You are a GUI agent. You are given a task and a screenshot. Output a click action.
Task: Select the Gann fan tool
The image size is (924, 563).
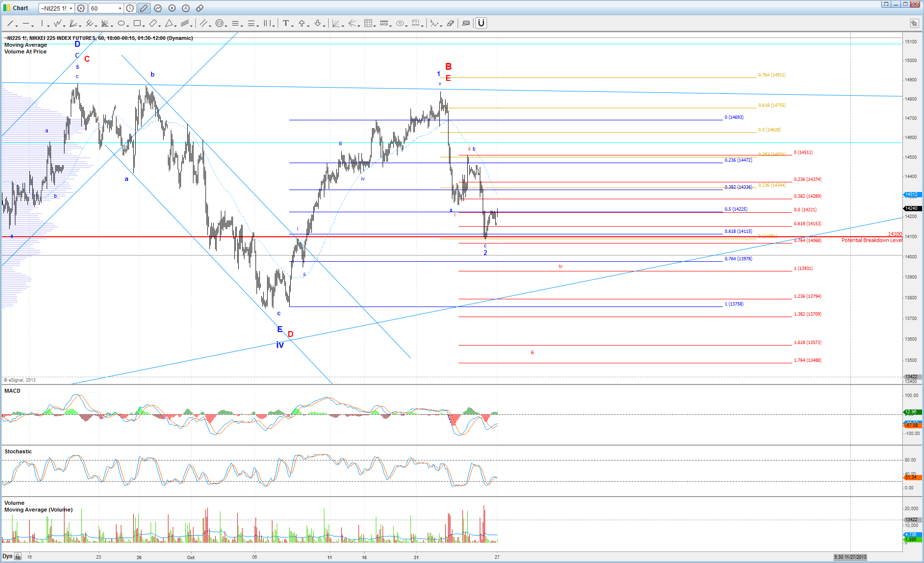click(105, 23)
